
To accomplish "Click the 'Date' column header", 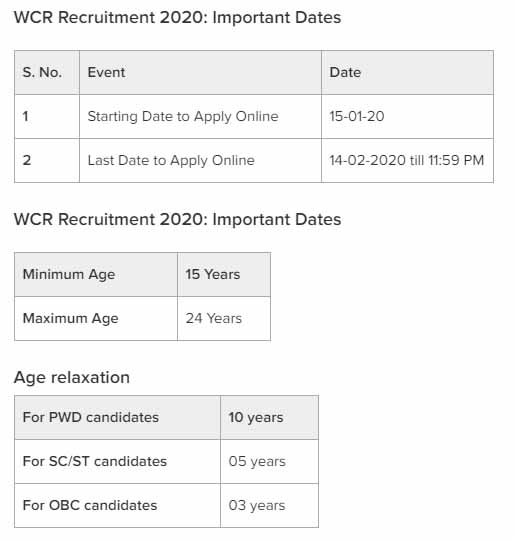I will [408, 73].
